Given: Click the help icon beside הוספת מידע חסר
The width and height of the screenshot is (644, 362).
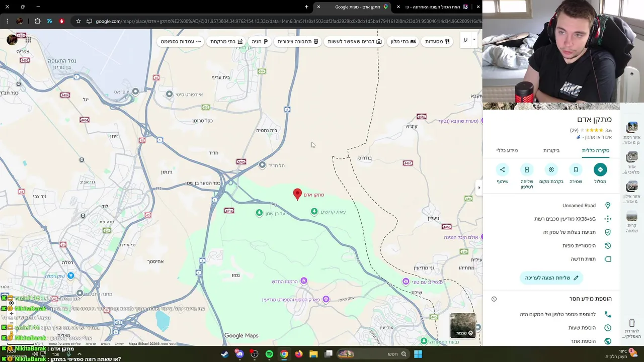Looking at the screenshot, I should (494, 299).
